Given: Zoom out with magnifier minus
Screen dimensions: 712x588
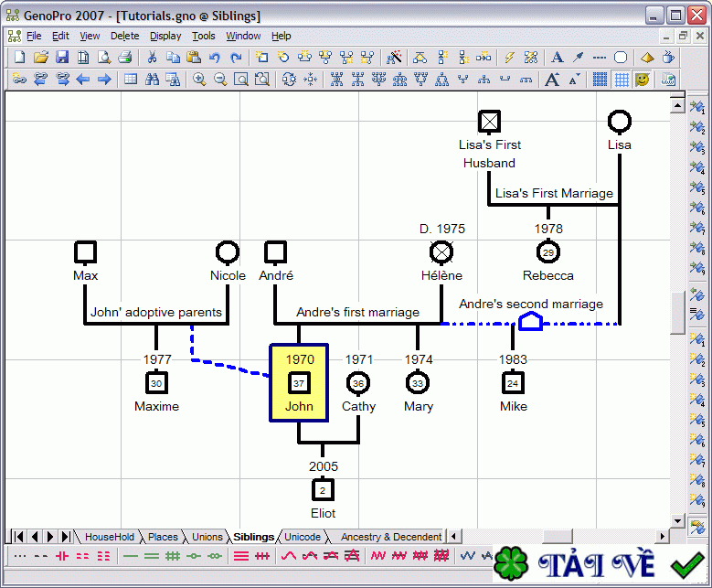Looking at the screenshot, I should (x=220, y=80).
